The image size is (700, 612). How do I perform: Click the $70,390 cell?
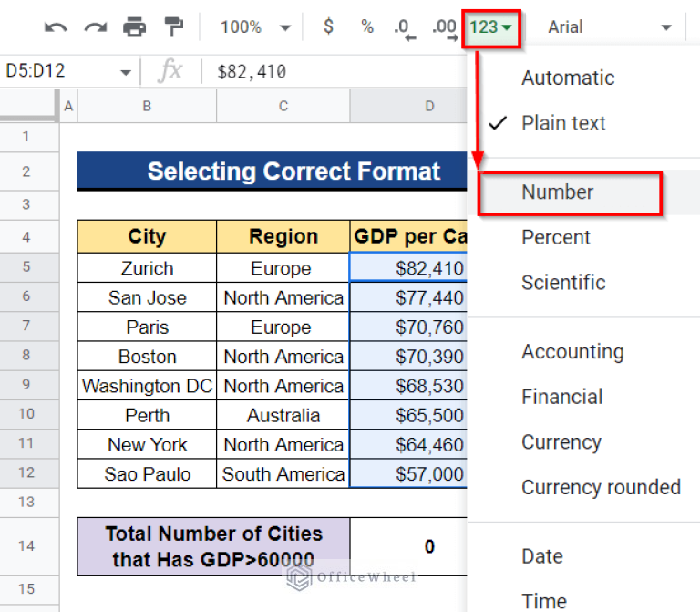click(408, 357)
